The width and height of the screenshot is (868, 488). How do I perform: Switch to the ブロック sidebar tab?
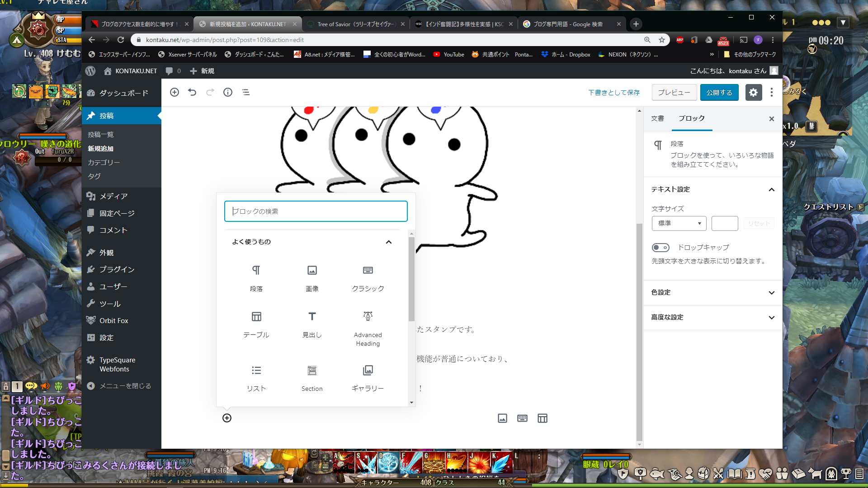pyautogui.click(x=691, y=118)
